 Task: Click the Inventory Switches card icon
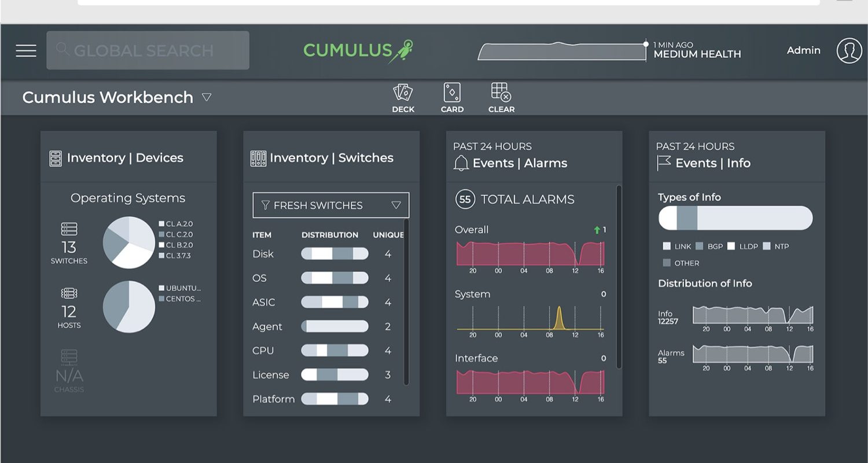258,158
